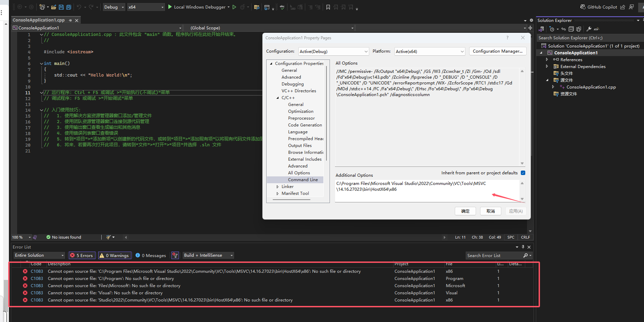Click help question mark in Property Pages
This screenshot has height=322, width=644.
pyautogui.click(x=507, y=38)
